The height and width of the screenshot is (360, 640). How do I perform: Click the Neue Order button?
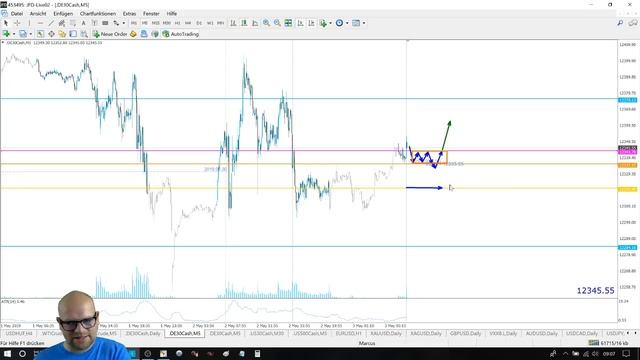[x=110, y=34]
